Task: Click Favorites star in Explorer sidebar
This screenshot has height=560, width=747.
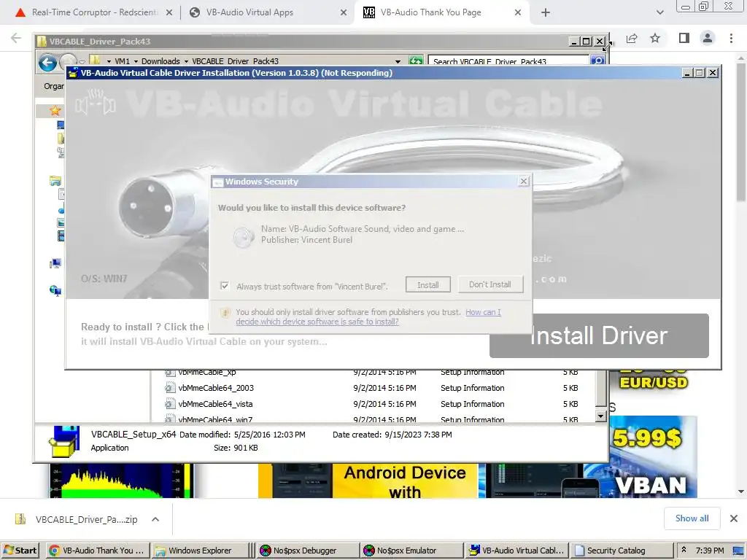Action: click(55, 111)
